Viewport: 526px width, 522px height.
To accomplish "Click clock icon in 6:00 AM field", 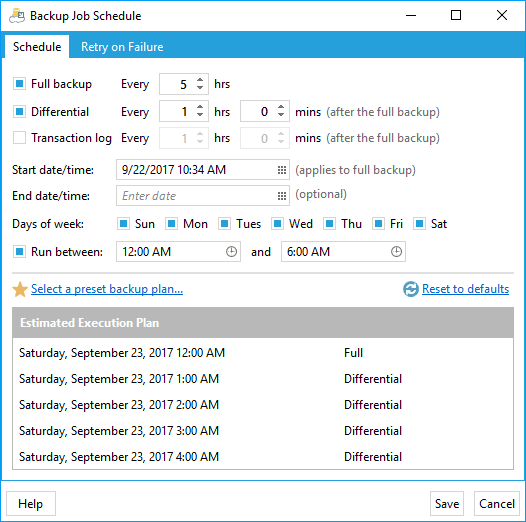I will [396, 252].
